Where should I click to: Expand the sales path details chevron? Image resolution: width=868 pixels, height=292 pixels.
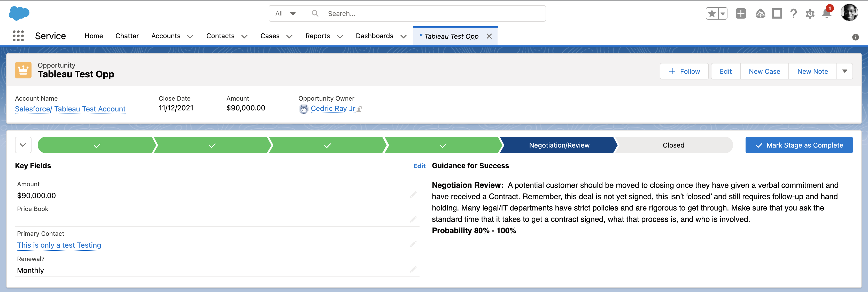point(23,145)
